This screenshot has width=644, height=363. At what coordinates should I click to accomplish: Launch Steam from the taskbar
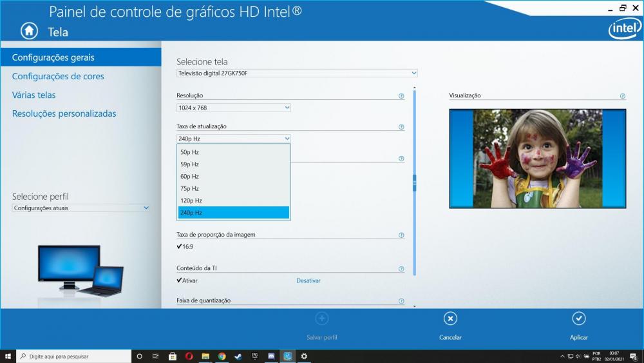pos(238,356)
